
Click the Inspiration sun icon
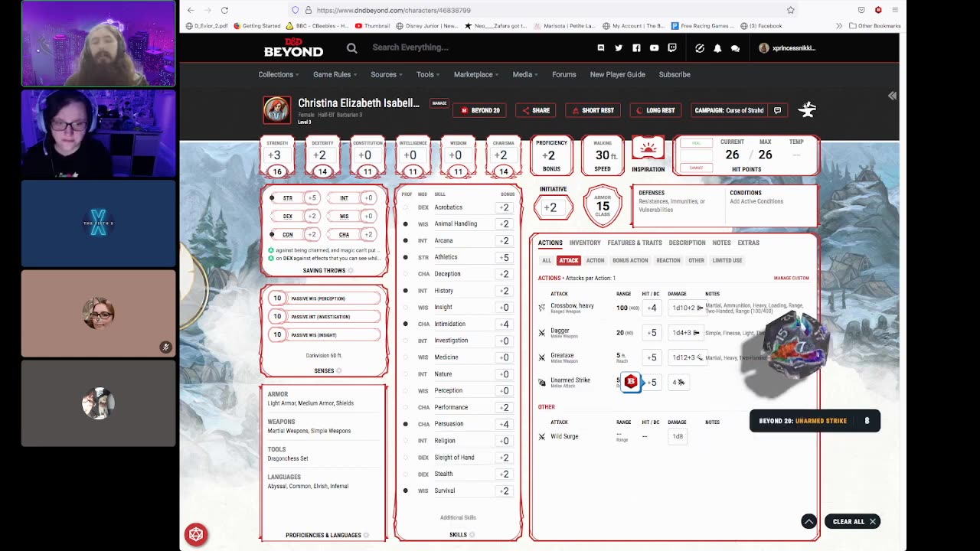tap(648, 150)
